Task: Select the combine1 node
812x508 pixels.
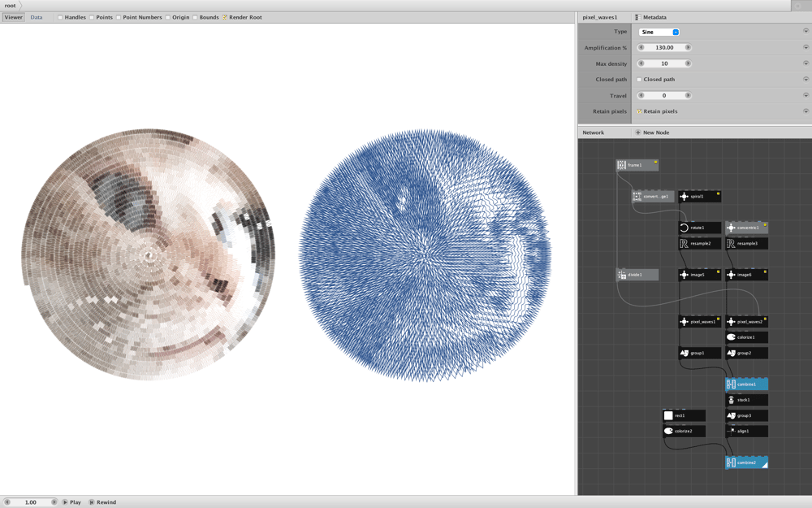Action: pos(747,384)
